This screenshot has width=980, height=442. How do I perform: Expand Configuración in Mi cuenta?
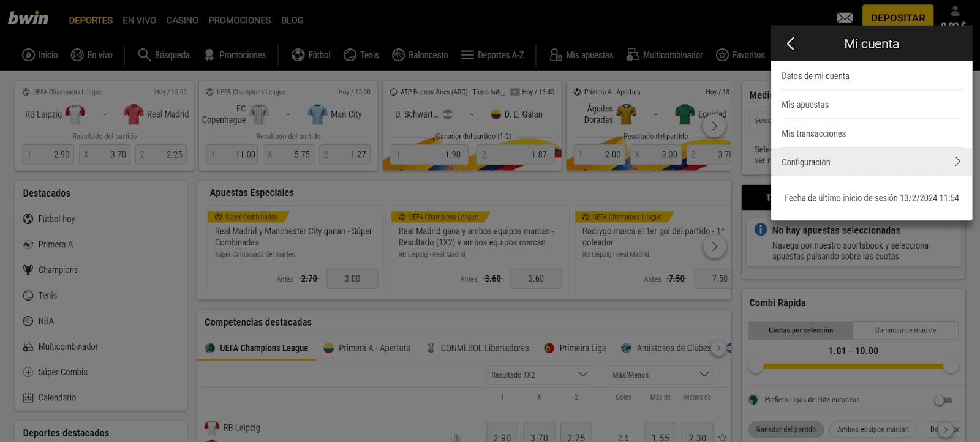click(872, 162)
